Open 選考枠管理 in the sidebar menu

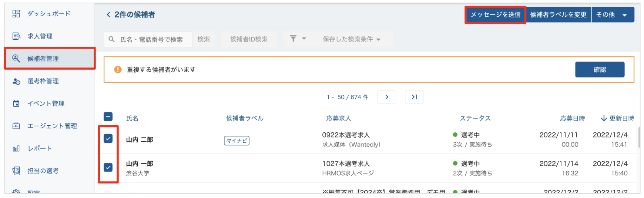tap(43, 81)
